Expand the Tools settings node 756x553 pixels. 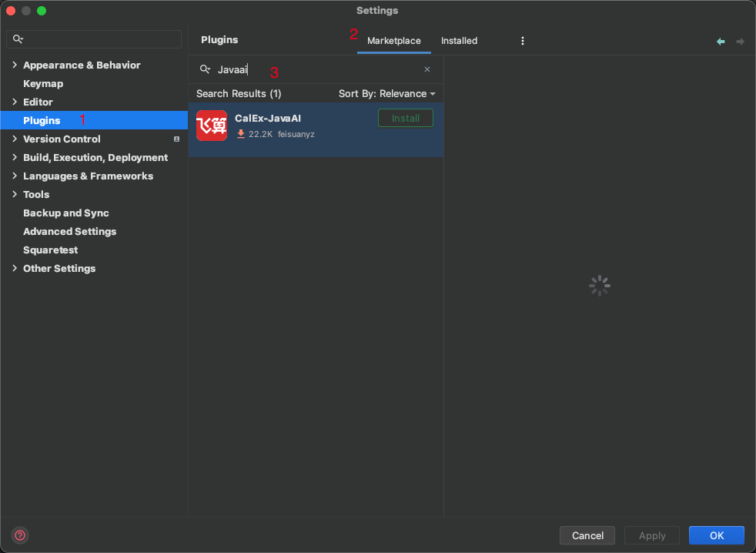tap(15, 194)
